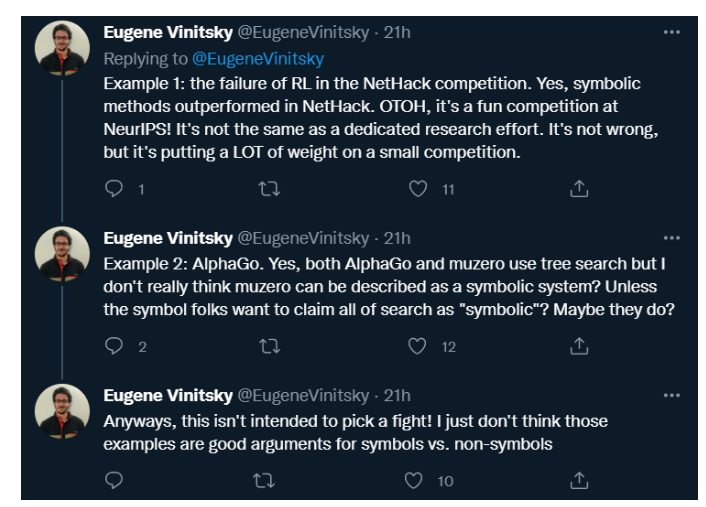Open Eugene Vinitsky's name on the first tweet
Screen dimensions: 706x507
tap(168, 32)
